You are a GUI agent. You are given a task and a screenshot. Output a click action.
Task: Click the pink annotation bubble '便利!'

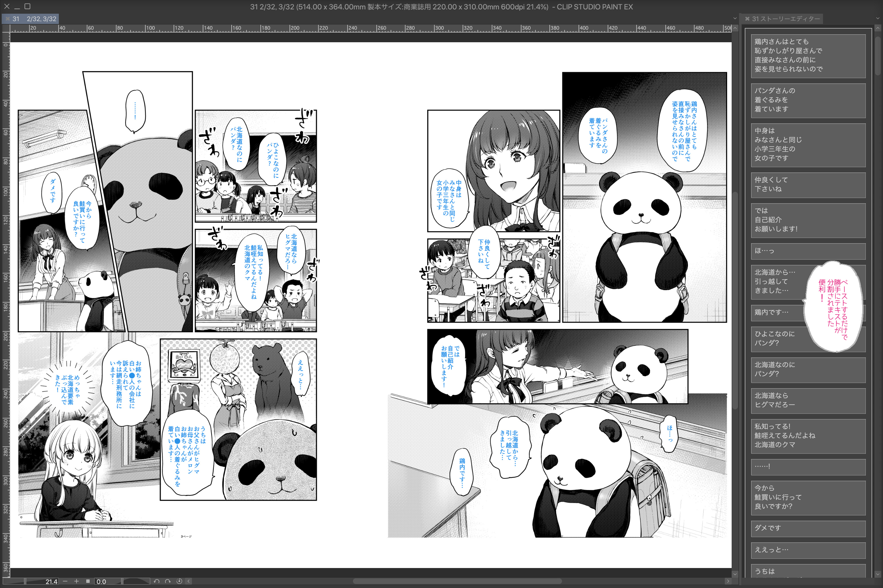coord(834,307)
